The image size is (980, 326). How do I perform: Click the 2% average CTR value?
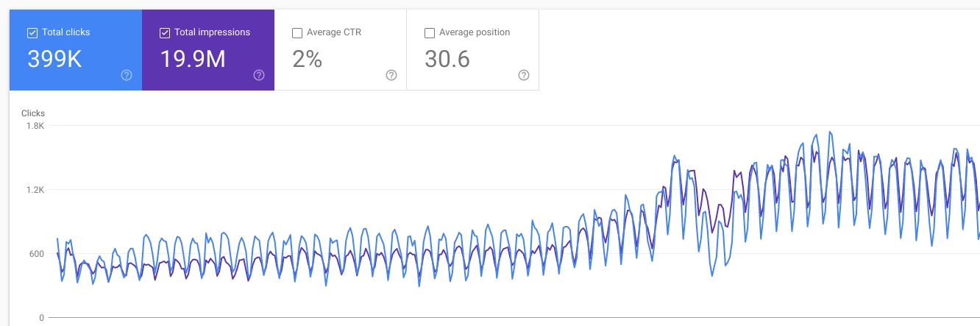[308, 60]
